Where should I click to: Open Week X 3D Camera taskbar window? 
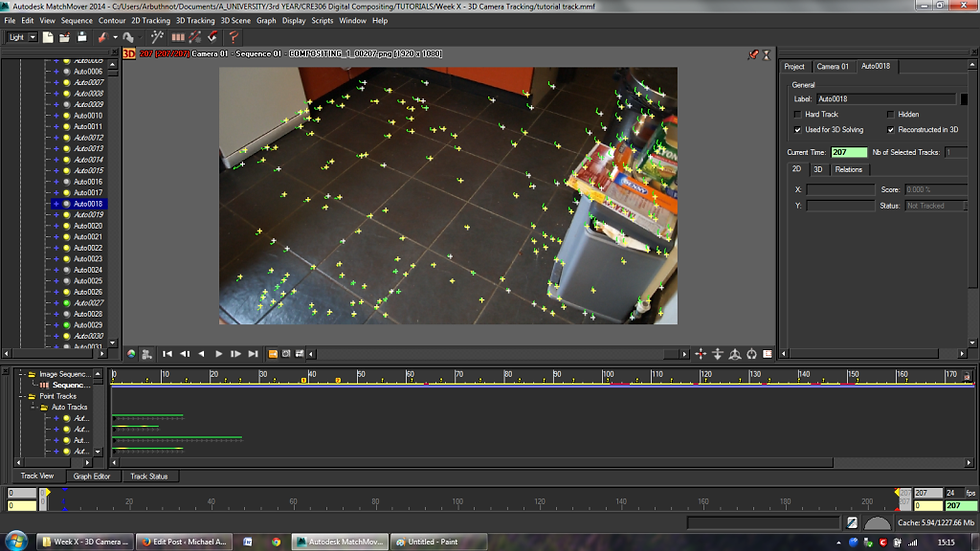pyautogui.click(x=84, y=542)
